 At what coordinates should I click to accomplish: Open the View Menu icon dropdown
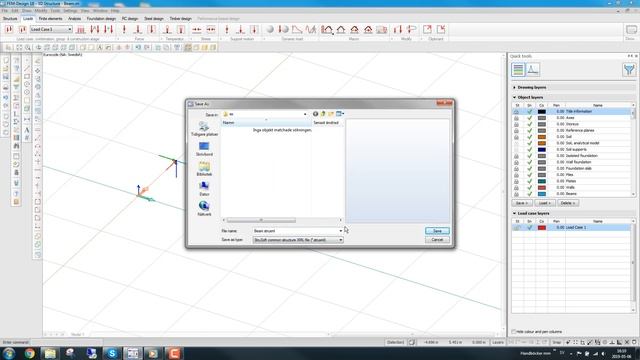[x=340, y=114]
